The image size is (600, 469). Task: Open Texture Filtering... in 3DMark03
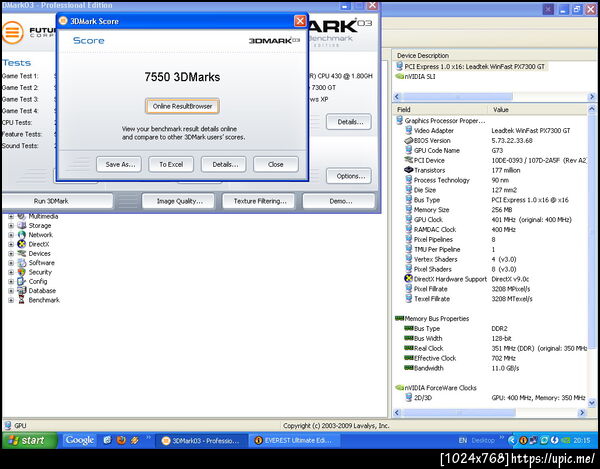point(259,201)
